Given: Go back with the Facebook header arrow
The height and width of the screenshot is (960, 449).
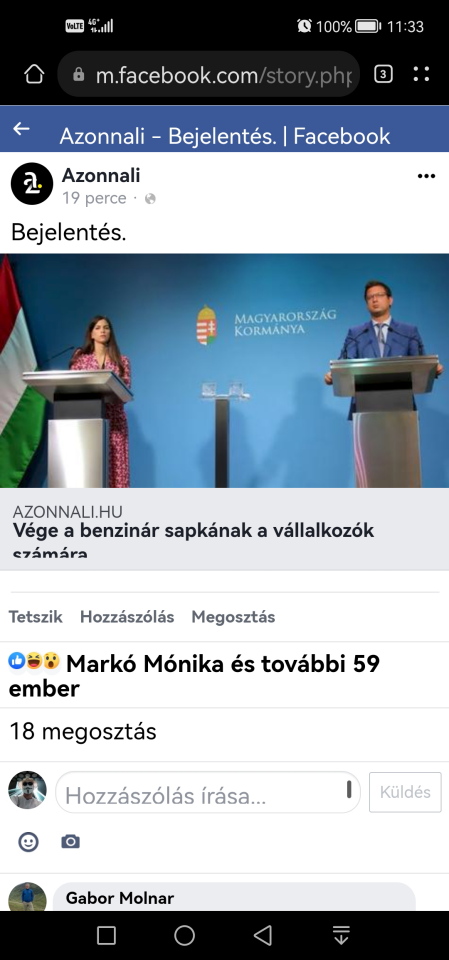Looking at the screenshot, I should [21, 129].
